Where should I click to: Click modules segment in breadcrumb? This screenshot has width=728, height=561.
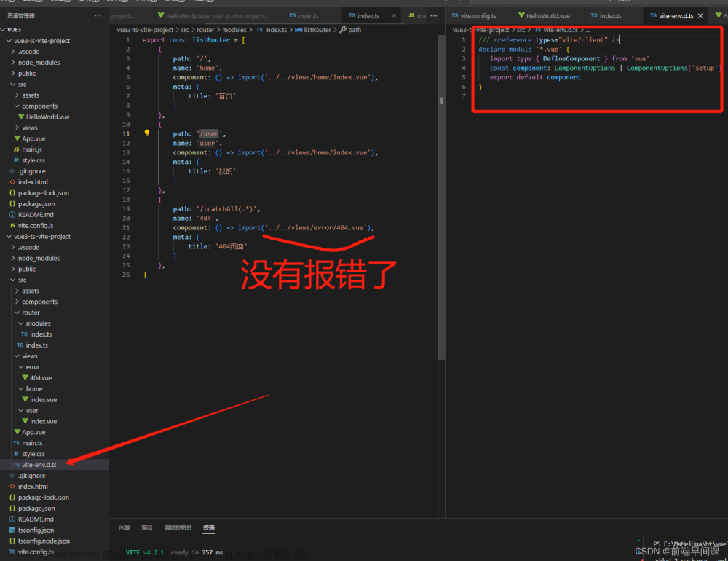(234, 30)
